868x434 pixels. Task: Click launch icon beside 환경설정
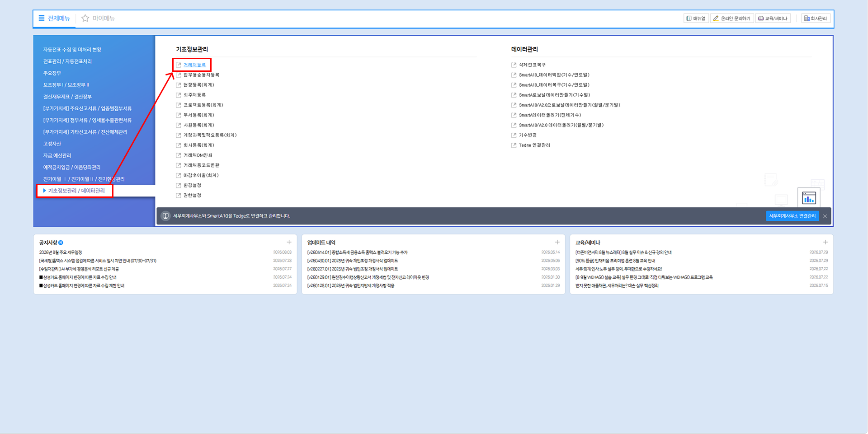click(179, 185)
